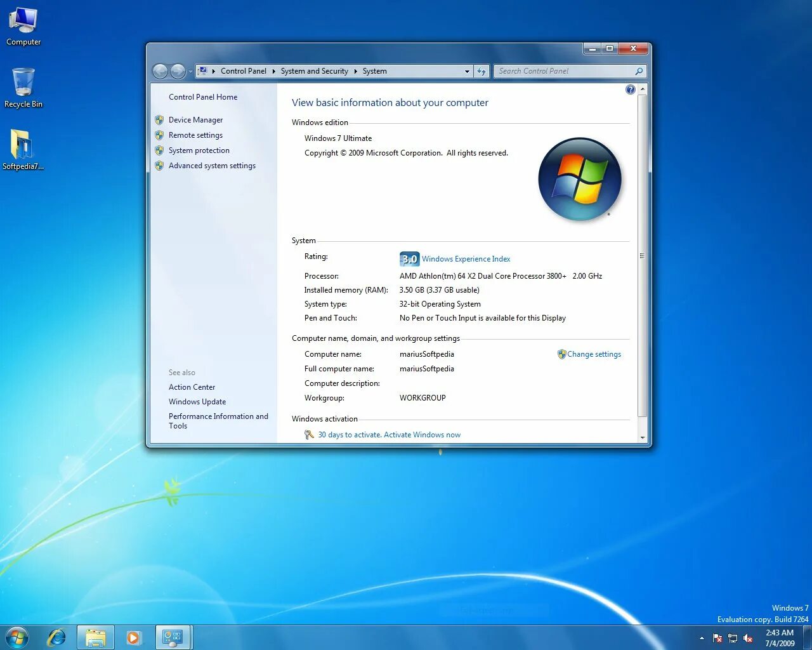Open the help question mark icon
812x650 pixels.
click(x=630, y=90)
